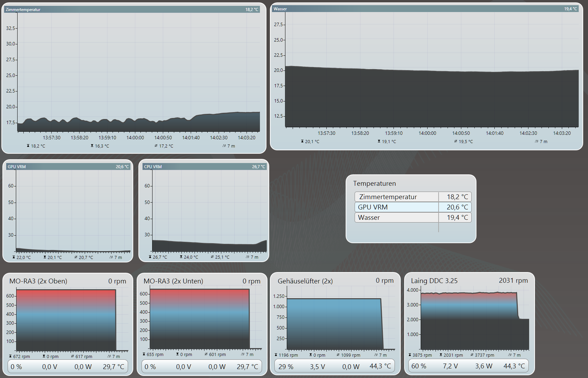Click the 19,4 °C value in Temperaturen list
588x378 pixels.
[x=458, y=217]
